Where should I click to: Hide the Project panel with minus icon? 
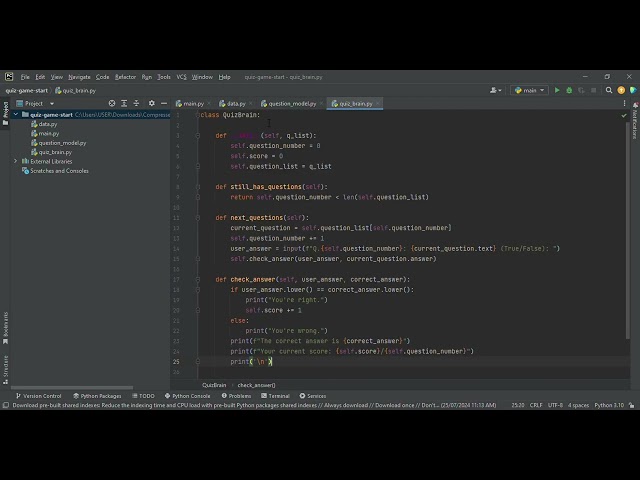point(164,103)
